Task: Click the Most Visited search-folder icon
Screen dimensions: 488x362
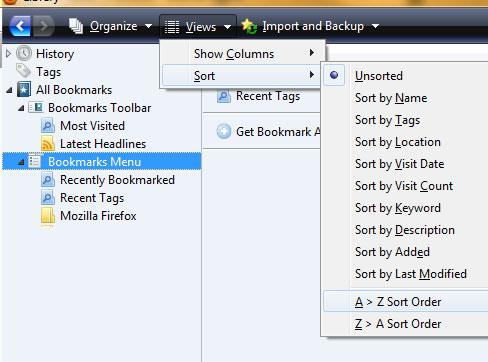Action: (48, 126)
